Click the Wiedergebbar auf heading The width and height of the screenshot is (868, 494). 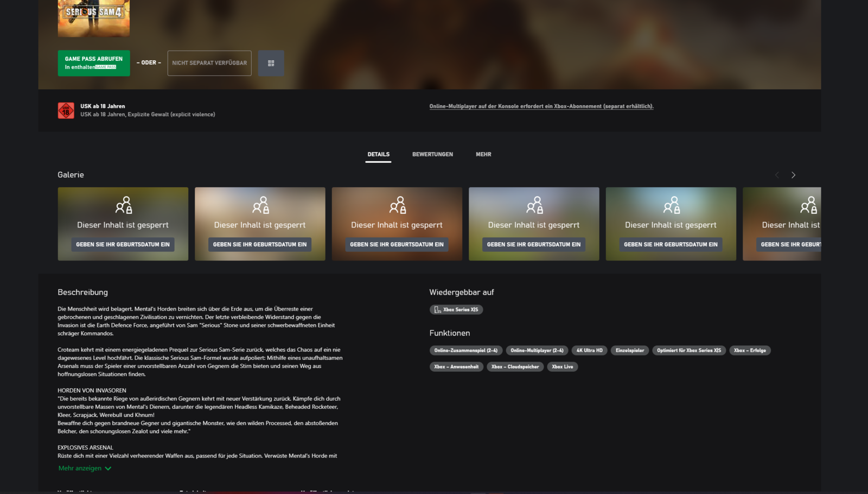[462, 292]
